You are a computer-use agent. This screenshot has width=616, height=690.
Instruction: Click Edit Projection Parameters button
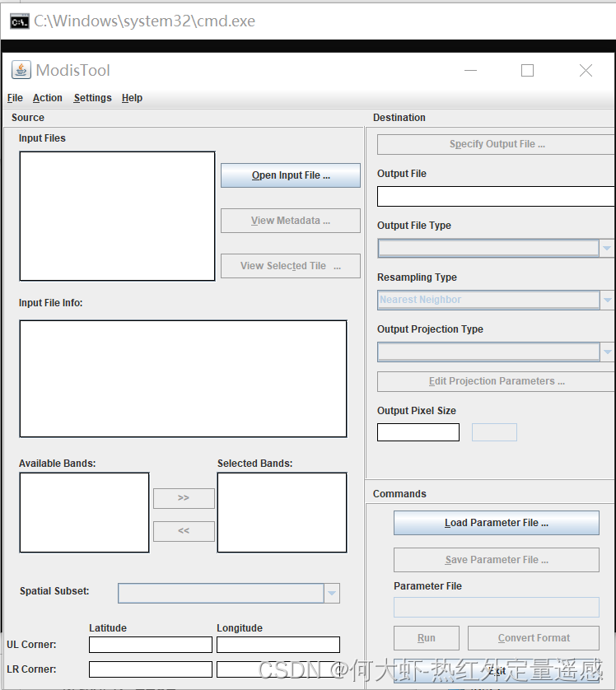click(497, 381)
